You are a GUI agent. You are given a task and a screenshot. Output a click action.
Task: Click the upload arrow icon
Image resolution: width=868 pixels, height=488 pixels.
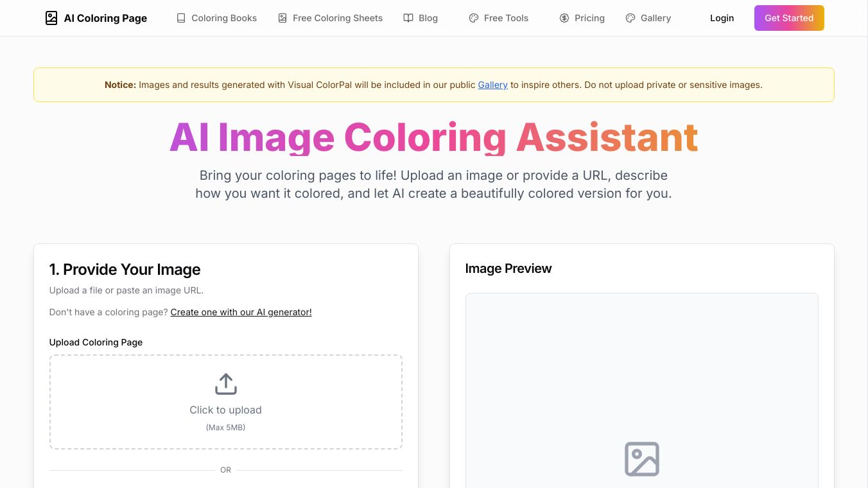225,384
